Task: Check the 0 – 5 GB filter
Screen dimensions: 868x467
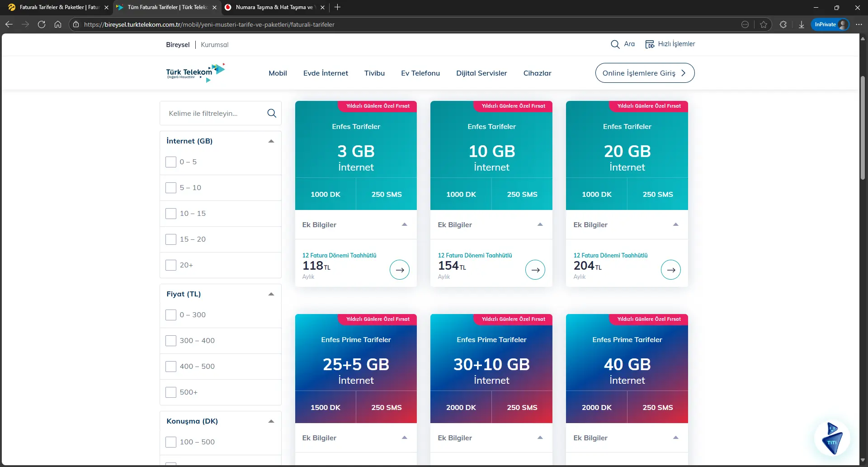Action: click(x=171, y=162)
